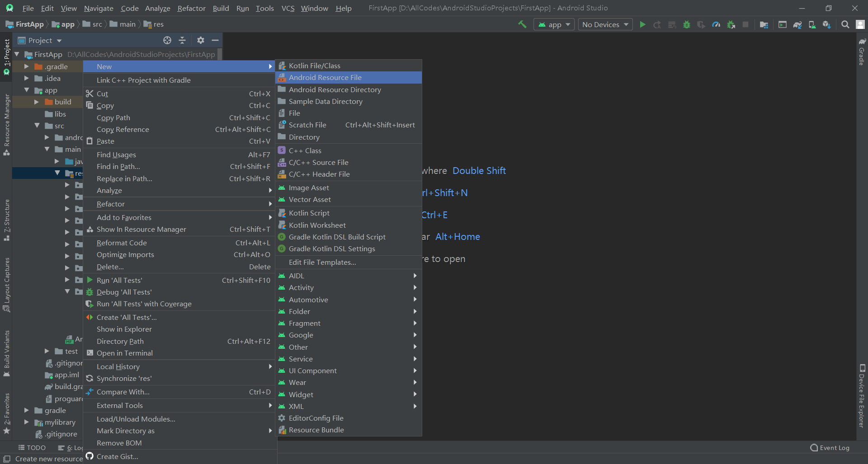Image resolution: width=868 pixels, height=464 pixels.
Task: Select Kotlin File/Class menu entry
Action: [349, 66]
